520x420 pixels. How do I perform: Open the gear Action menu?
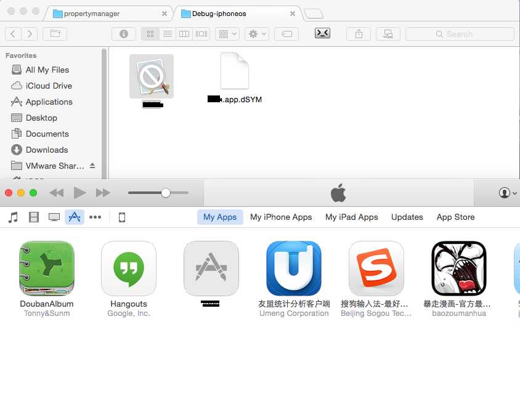[x=257, y=34]
